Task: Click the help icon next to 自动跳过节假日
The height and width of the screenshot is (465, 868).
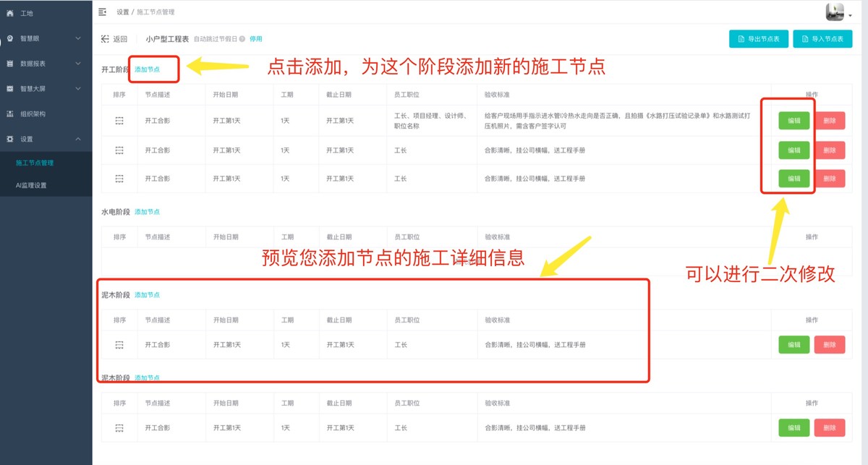Action: click(242, 39)
